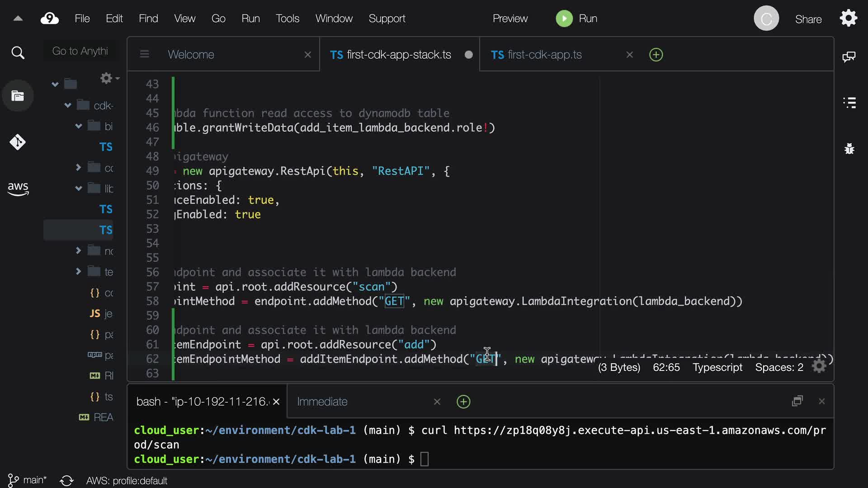Viewport: 868px width, 488px height.
Task: Open the Debugger bug icon
Action: click(849, 149)
